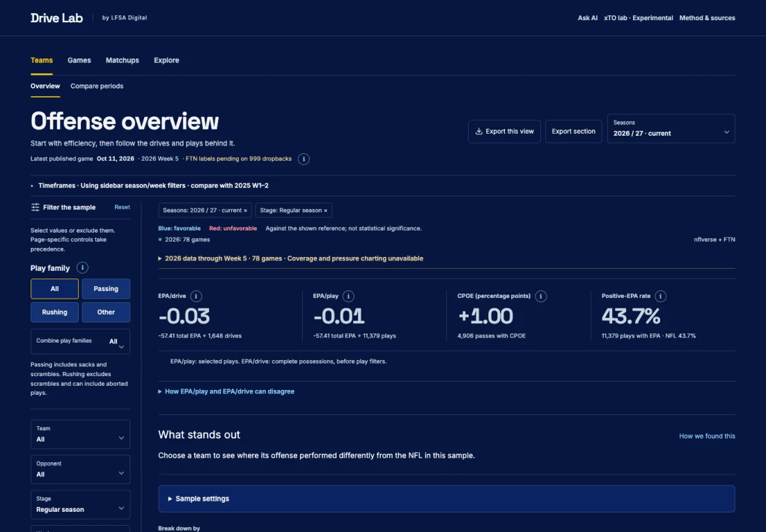Switch to the Teams tab

click(x=42, y=60)
